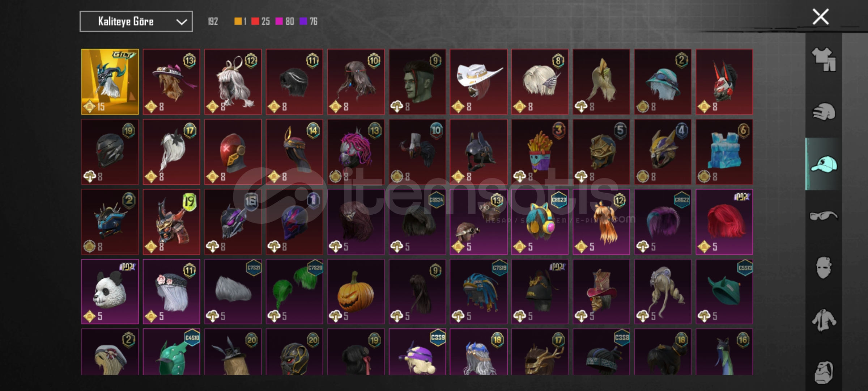Expand the Kaliteye Göre sort dropdown
The image size is (868, 391).
136,21
